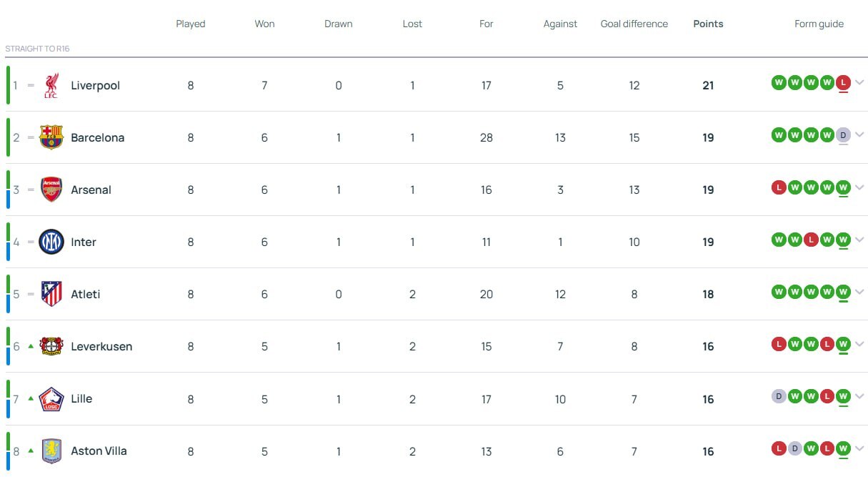Open the Inter team name link

pyautogui.click(x=84, y=242)
